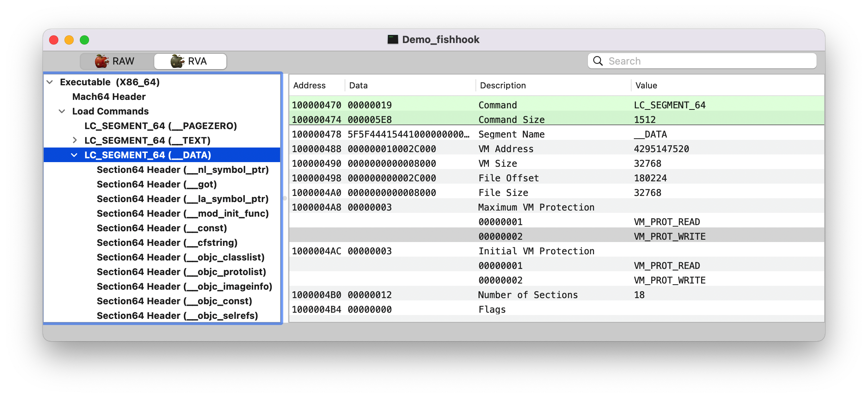This screenshot has width=868, height=398.
Task: Open Section64 Header (__objc_protolist)
Action: tap(182, 272)
